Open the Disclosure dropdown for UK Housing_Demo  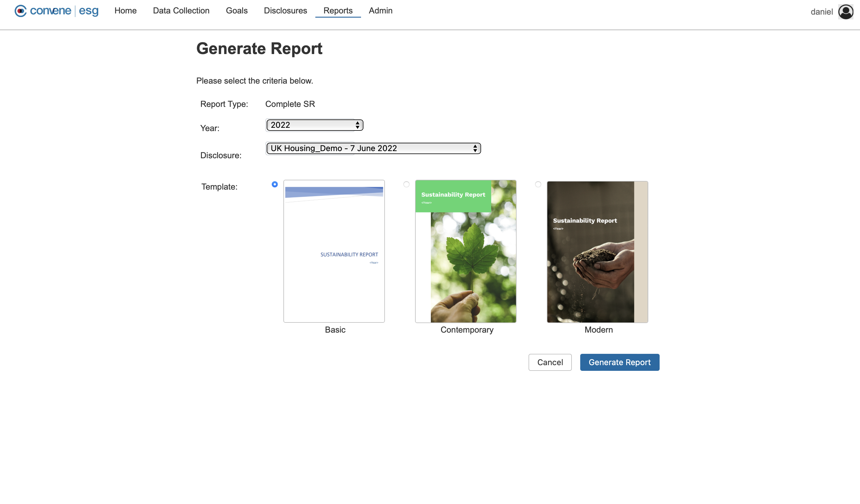[x=372, y=148]
